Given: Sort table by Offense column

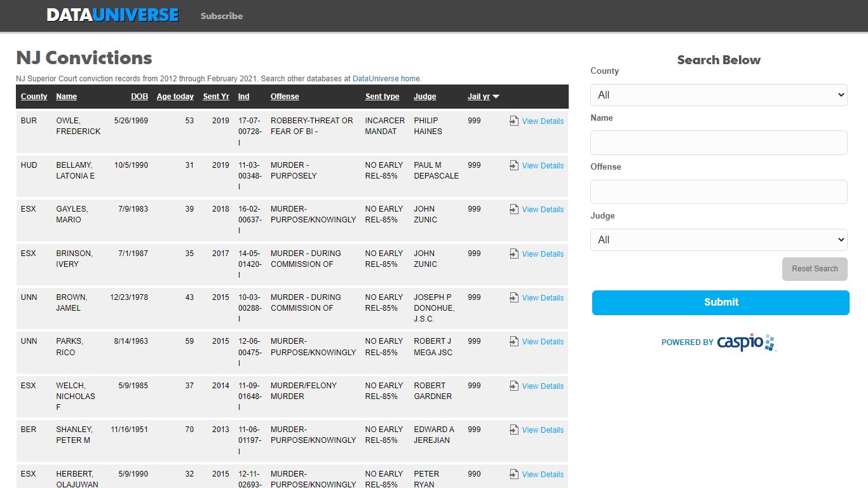Looking at the screenshot, I should click(285, 97).
